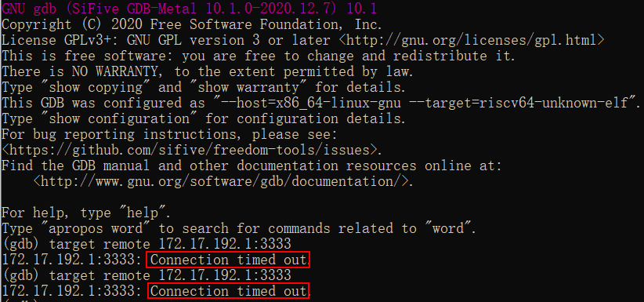
Task: Click the 'For bug reporting instructions' line
Action: [169, 134]
